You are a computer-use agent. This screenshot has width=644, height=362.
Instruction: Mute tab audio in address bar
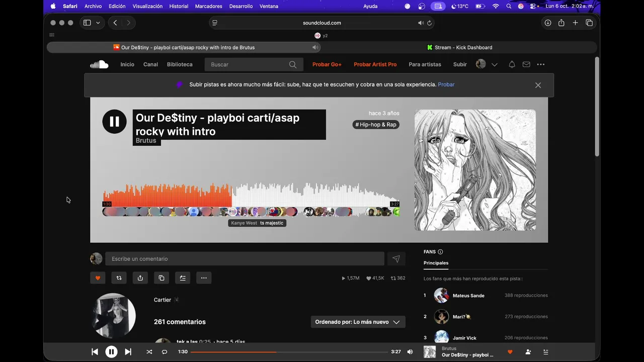tap(421, 23)
